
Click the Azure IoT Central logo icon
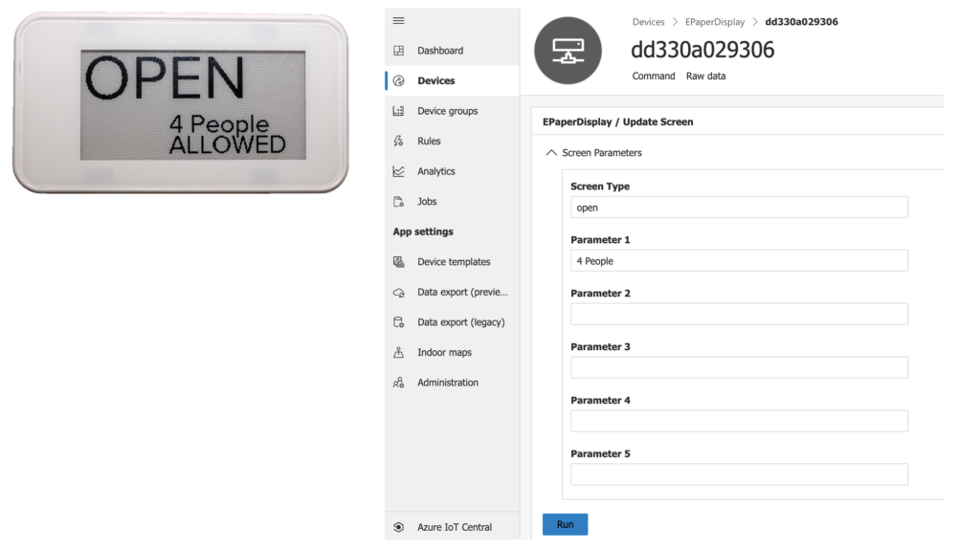(398, 527)
